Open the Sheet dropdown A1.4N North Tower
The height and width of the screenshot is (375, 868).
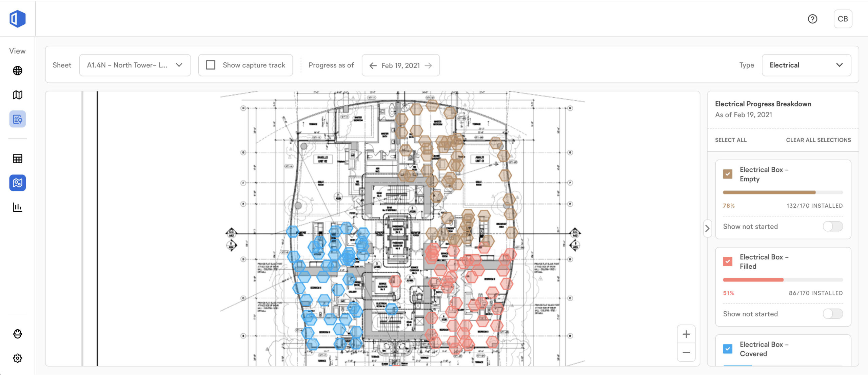pos(135,65)
